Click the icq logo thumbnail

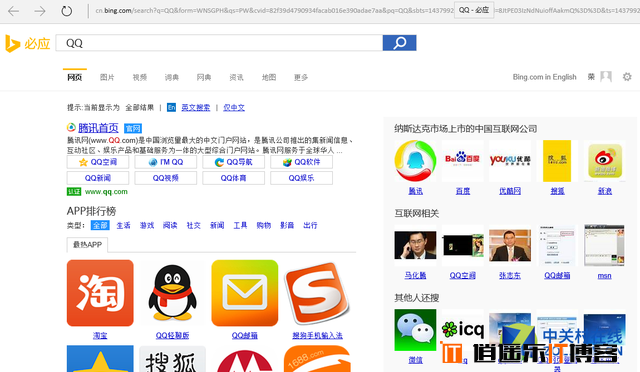point(462,330)
